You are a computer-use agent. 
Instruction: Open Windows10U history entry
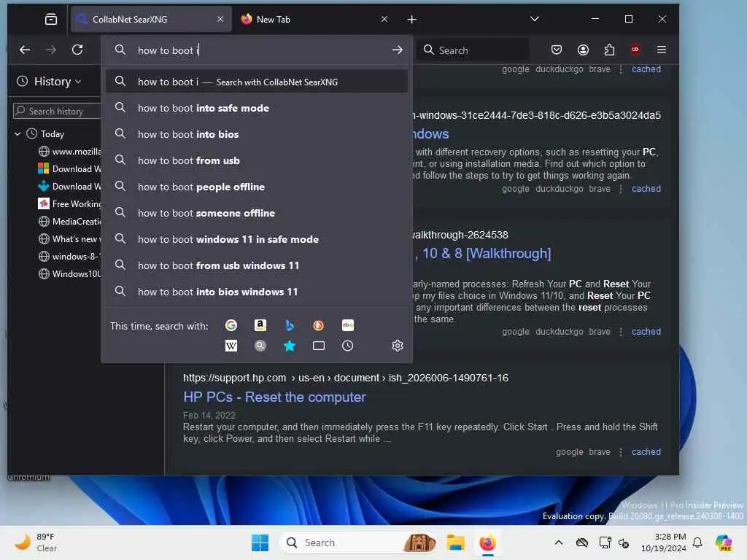pyautogui.click(x=69, y=274)
